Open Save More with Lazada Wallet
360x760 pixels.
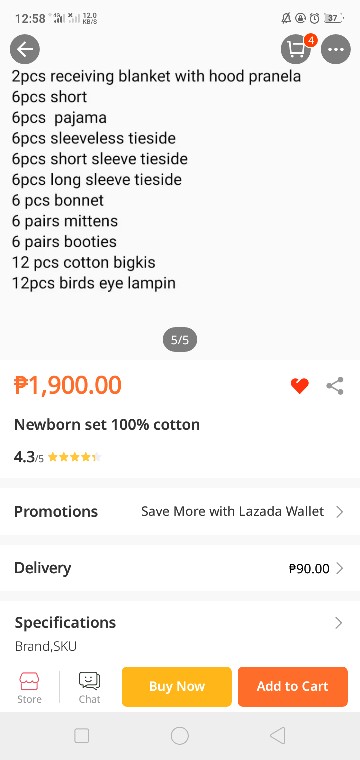pyautogui.click(x=233, y=511)
